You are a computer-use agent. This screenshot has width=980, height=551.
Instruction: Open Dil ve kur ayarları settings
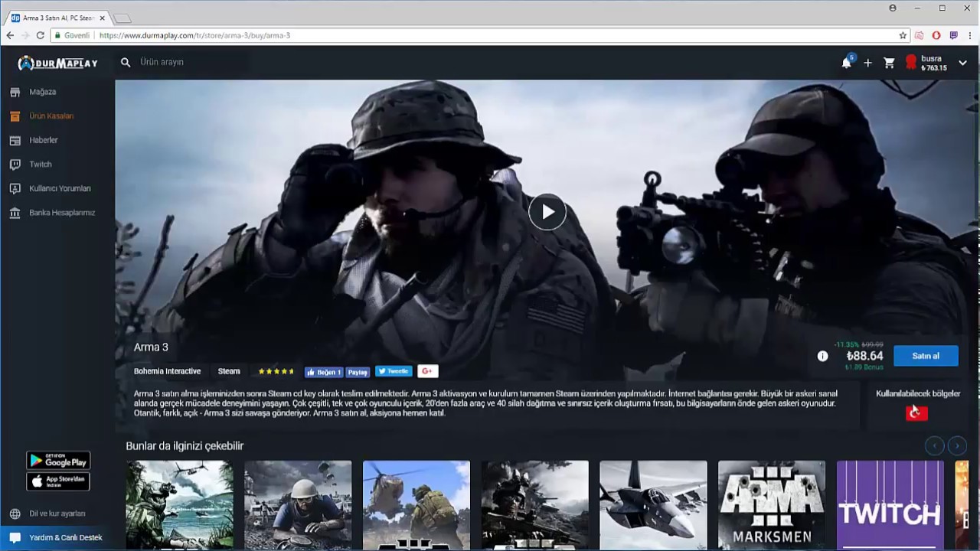tap(57, 514)
